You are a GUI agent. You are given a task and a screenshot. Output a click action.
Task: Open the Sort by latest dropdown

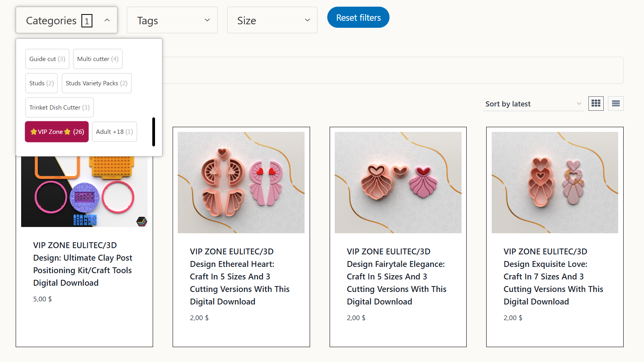533,104
